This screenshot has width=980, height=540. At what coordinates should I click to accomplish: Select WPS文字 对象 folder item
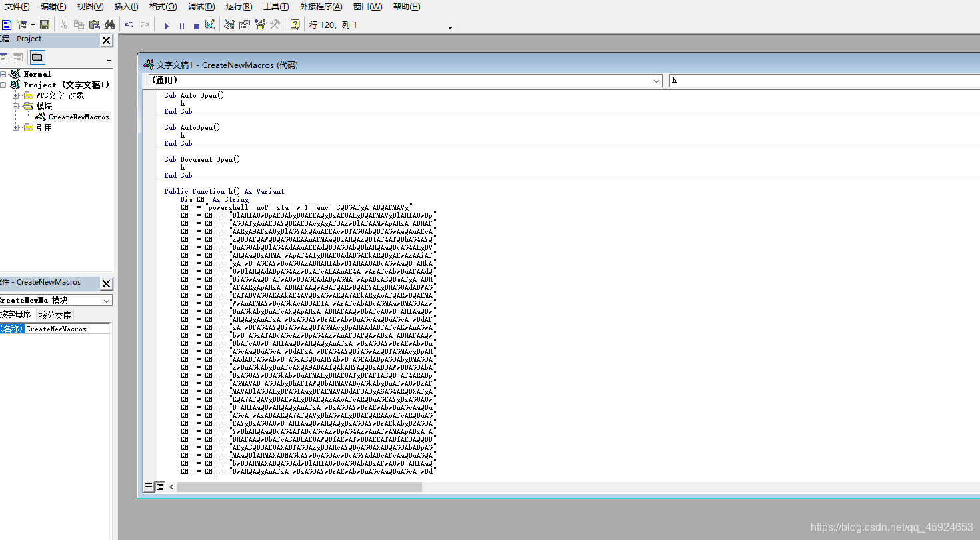(60, 95)
